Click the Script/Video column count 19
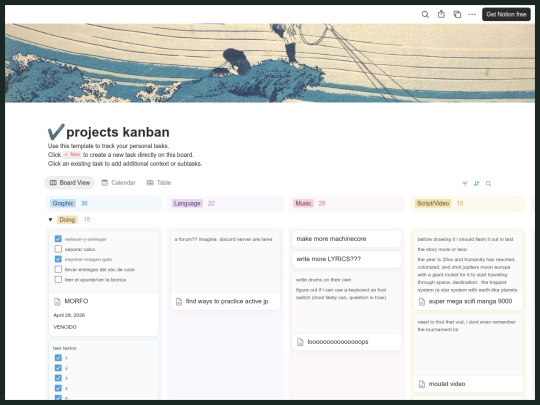This screenshot has width=540, height=405. coord(460,203)
